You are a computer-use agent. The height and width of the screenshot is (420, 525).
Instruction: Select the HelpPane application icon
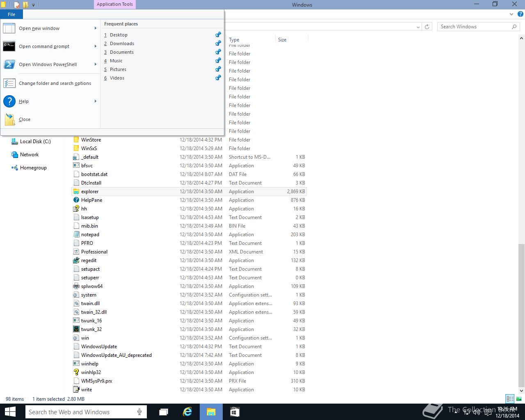[76, 200]
